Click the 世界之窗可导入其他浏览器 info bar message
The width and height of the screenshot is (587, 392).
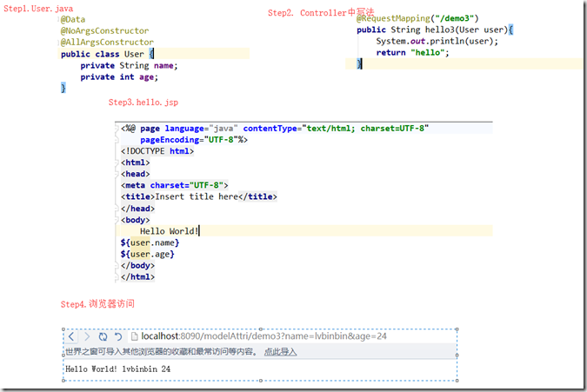click(x=162, y=352)
